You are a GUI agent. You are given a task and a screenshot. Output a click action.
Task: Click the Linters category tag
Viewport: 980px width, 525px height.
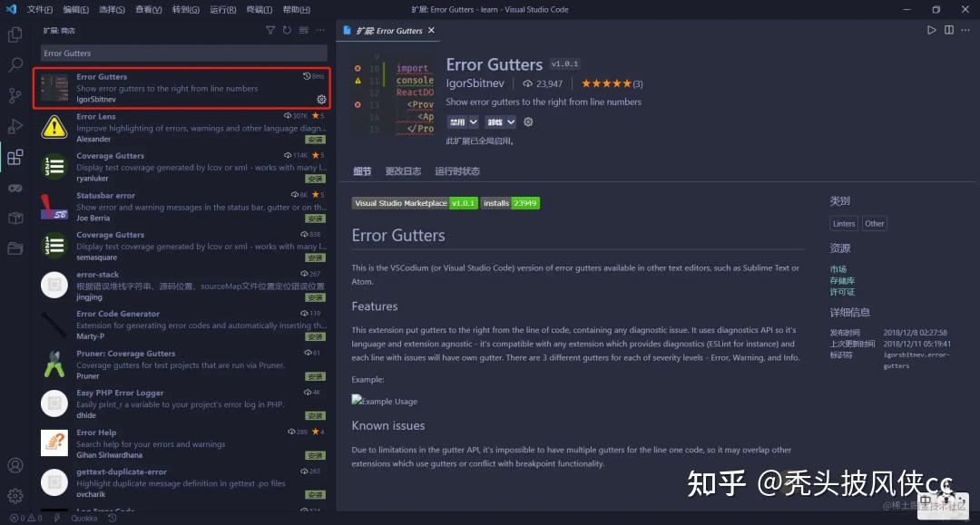tap(844, 223)
